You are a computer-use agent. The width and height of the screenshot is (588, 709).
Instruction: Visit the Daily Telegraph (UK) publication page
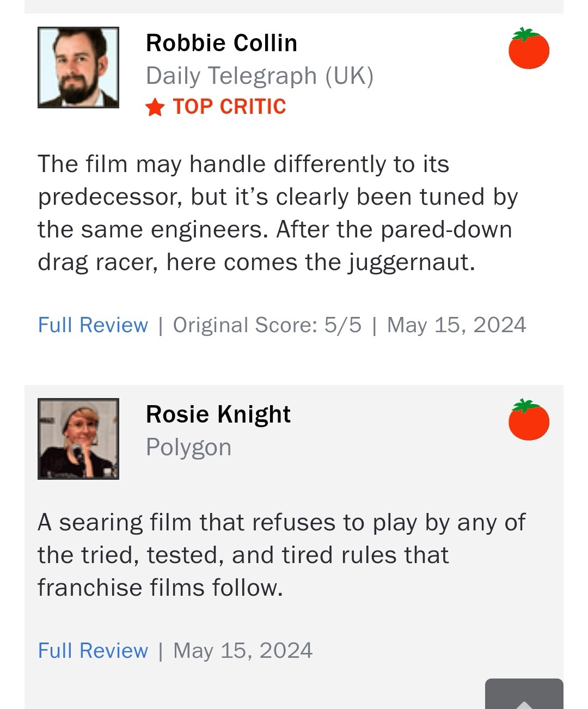coord(260,76)
